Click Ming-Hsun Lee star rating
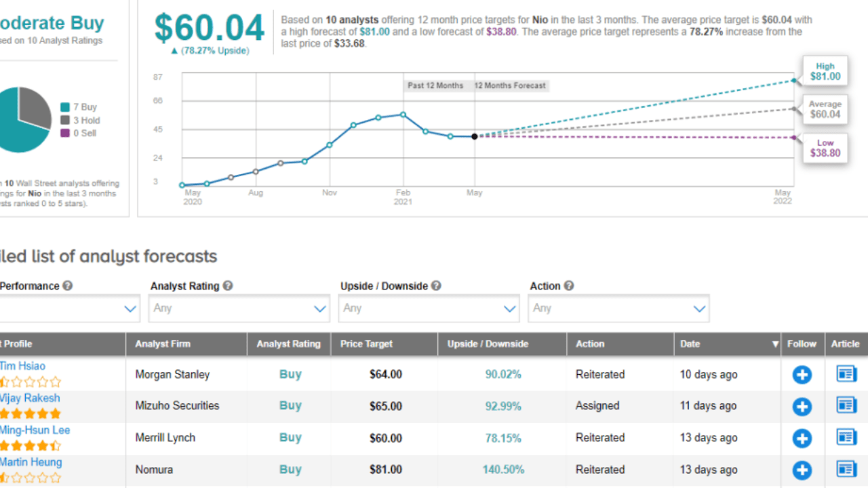Viewport: 868px width, 488px height. click(31, 445)
